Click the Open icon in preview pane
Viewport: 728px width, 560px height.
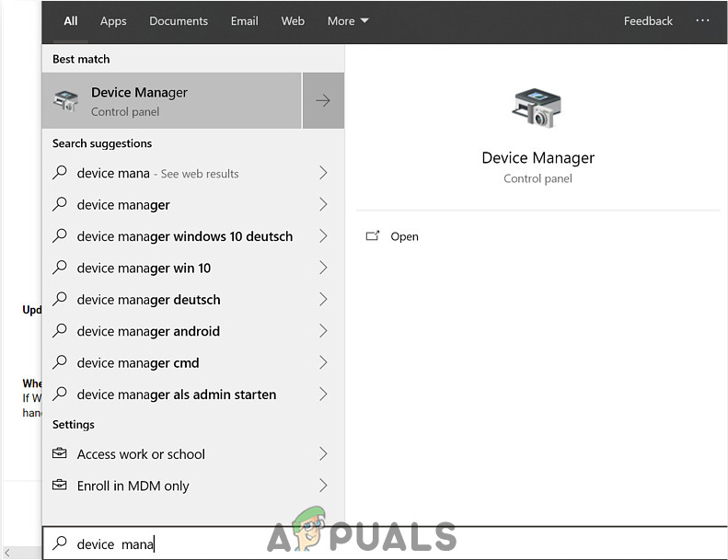(x=373, y=235)
